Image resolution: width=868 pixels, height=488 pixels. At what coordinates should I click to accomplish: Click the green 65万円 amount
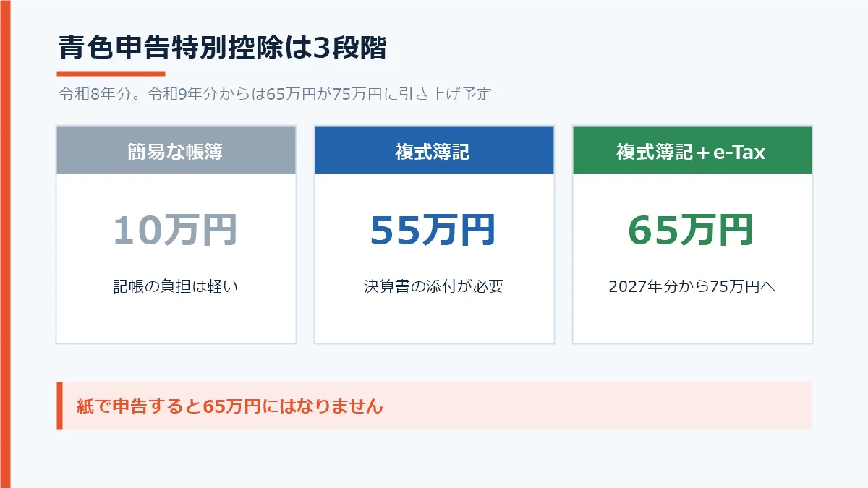click(692, 231)
